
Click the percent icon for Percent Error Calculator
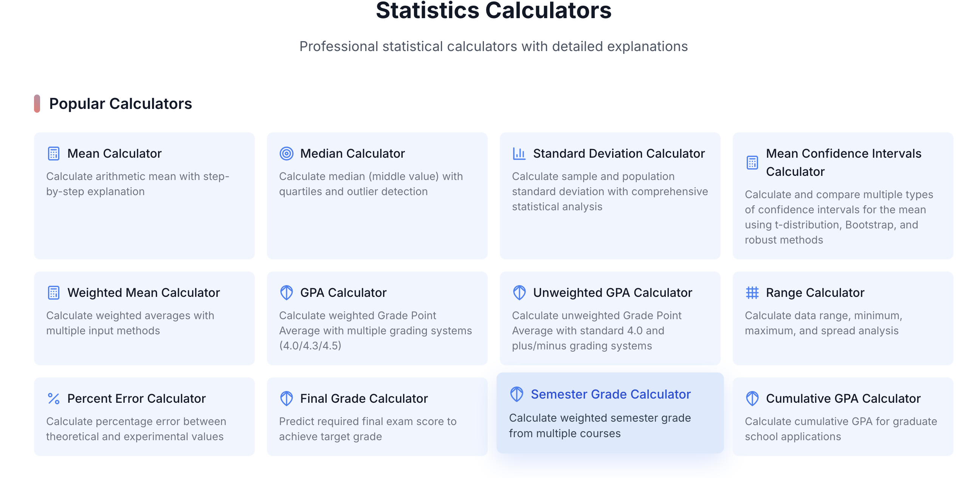54,399
